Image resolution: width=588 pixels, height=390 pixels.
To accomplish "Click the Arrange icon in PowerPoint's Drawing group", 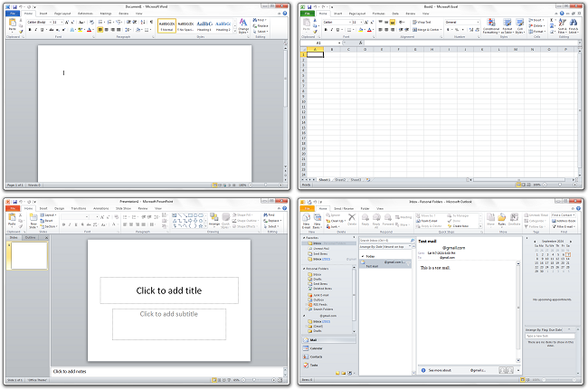I will pos(214,220).
